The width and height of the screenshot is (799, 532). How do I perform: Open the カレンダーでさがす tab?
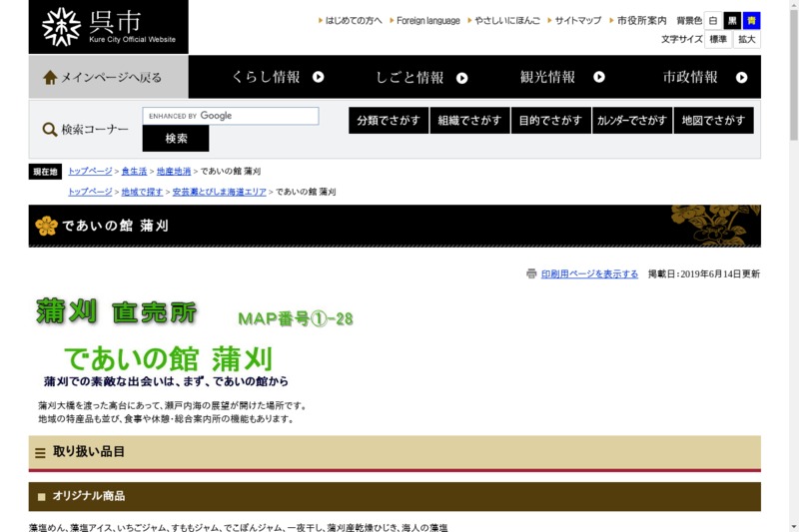point(631,121)
